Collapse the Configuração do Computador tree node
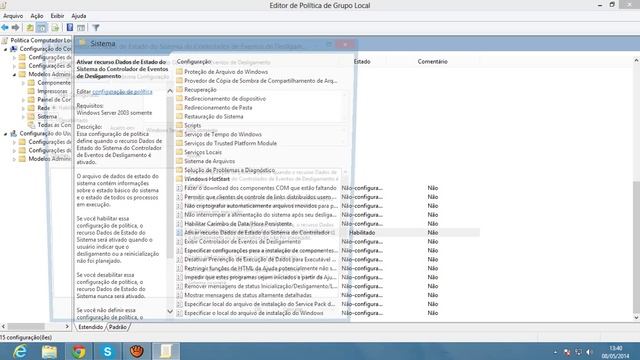640x360 pixels. click(x=6, y=49)
